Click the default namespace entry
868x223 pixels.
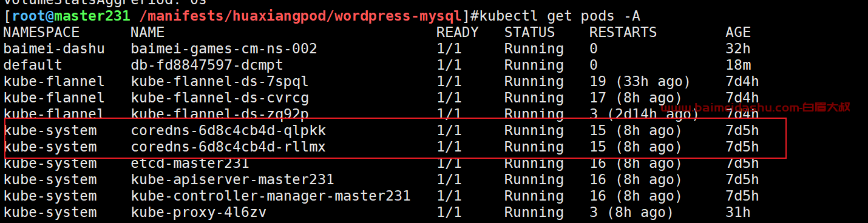[33, 65]
